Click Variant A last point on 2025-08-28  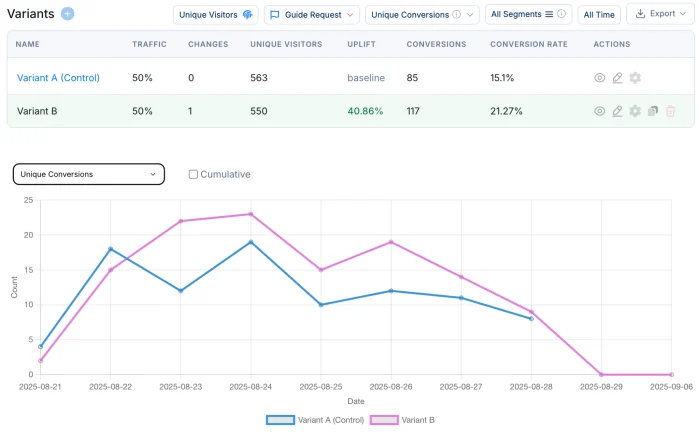click(x=531, y=319)
